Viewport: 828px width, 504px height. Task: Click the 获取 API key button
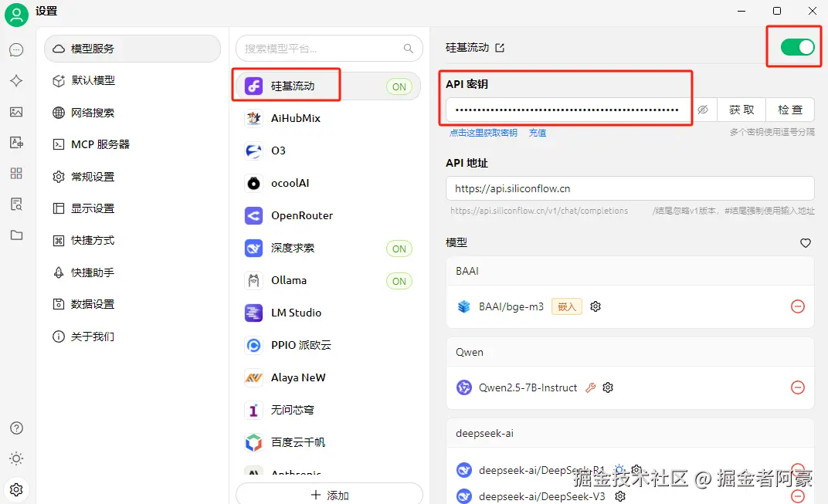coord(741,110)
